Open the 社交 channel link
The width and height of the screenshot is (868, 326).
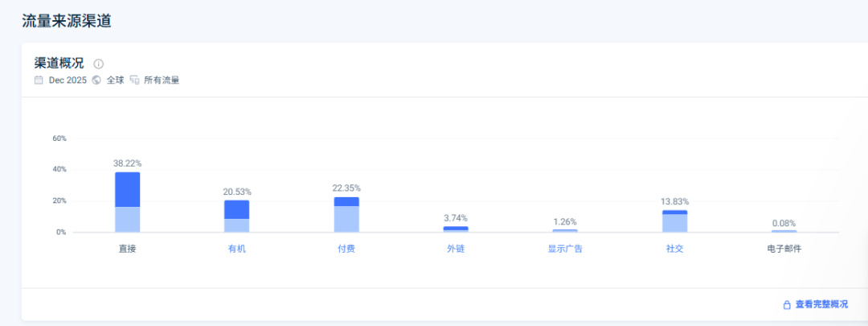pyautogui.click(x=675, y=249)
